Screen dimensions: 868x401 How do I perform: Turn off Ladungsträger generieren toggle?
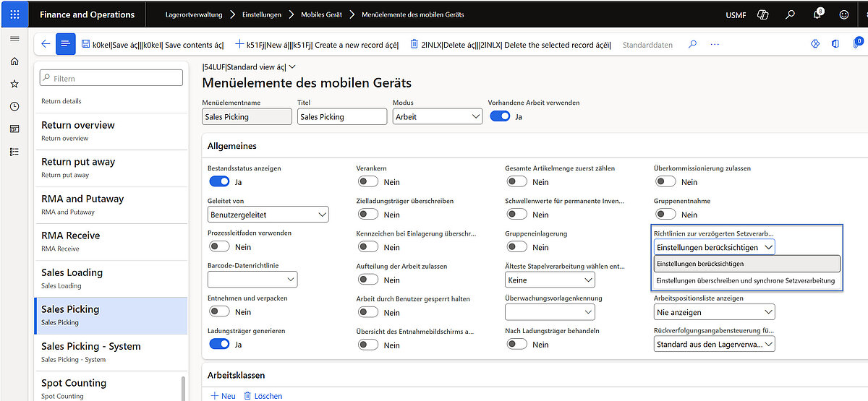point(218,345)
